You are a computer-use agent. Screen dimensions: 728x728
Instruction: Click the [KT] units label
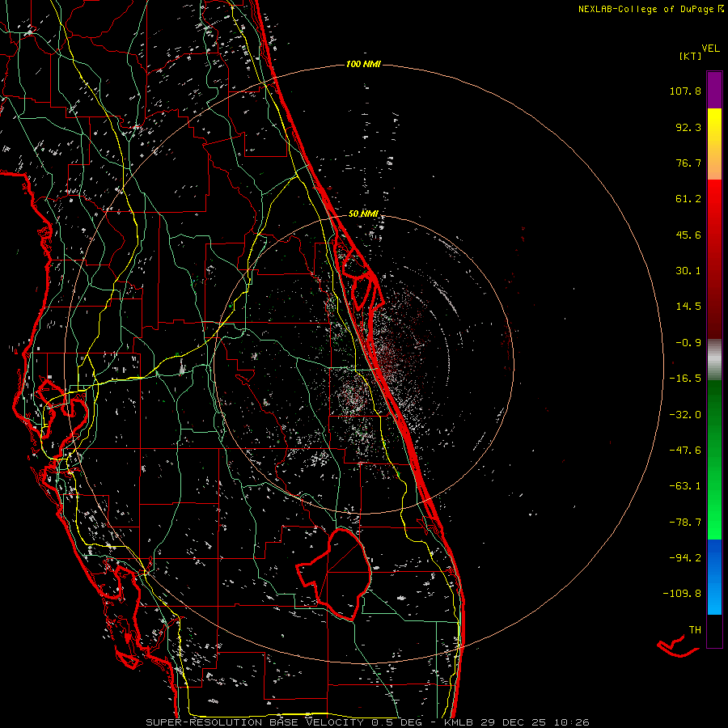tap(691, 56)
